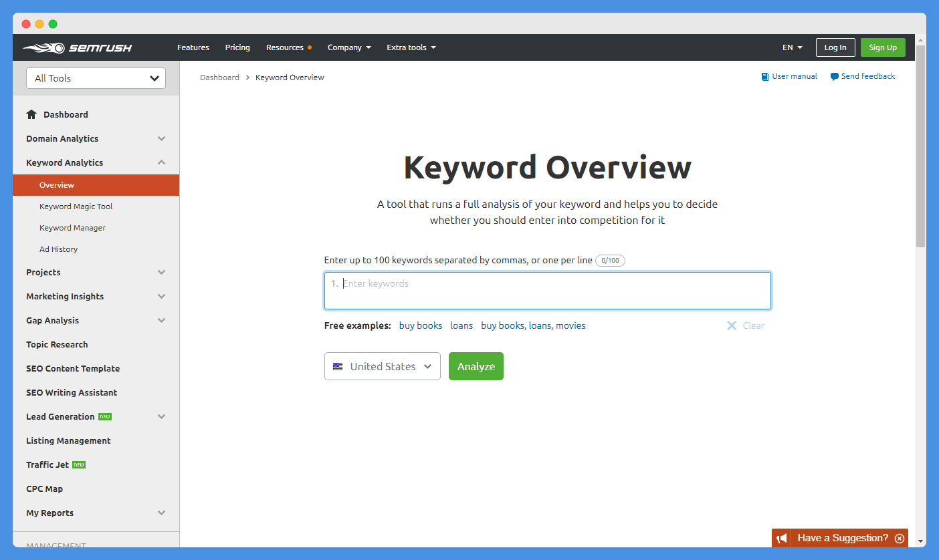Expand Domain Analytics section
939x560 pixels.
(x=161, y=138)
